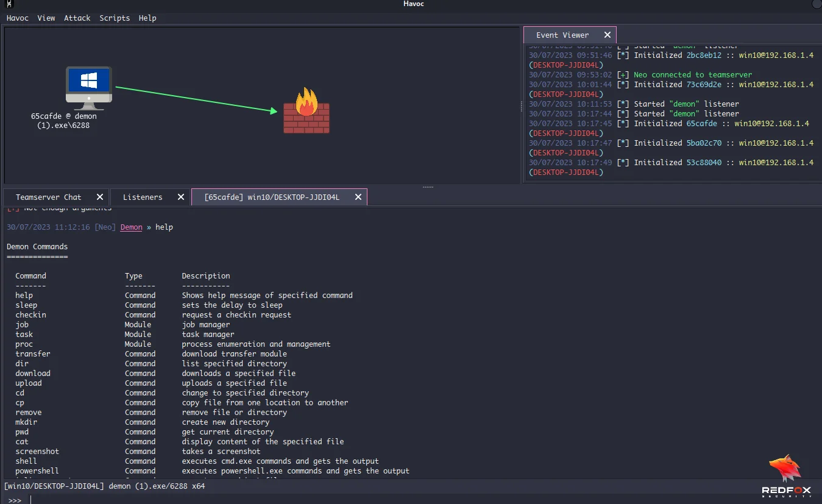Open the View menu
The image size is (822, 504).
coord(46,18)
